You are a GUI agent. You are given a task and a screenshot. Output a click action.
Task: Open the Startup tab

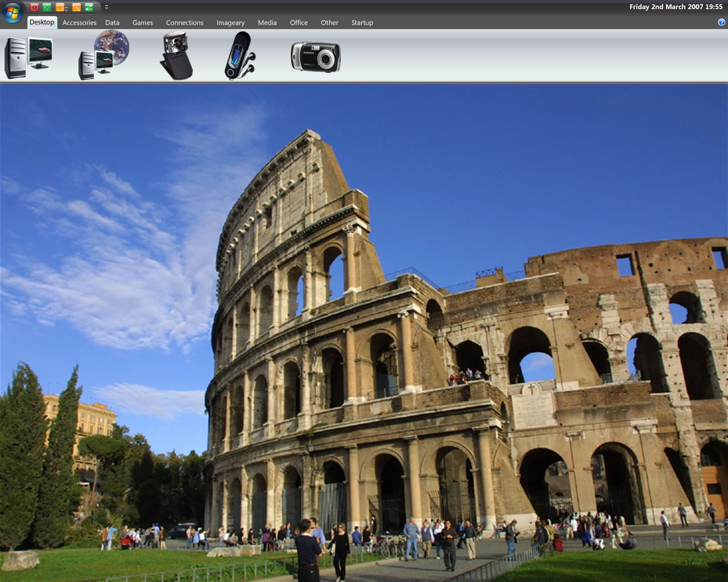click(362, 23)
